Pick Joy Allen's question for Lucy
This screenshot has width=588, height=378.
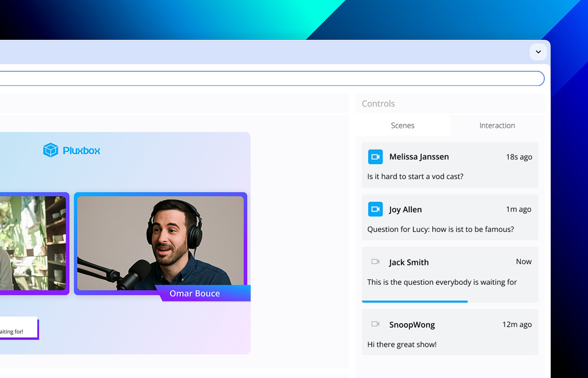(440, 229)
